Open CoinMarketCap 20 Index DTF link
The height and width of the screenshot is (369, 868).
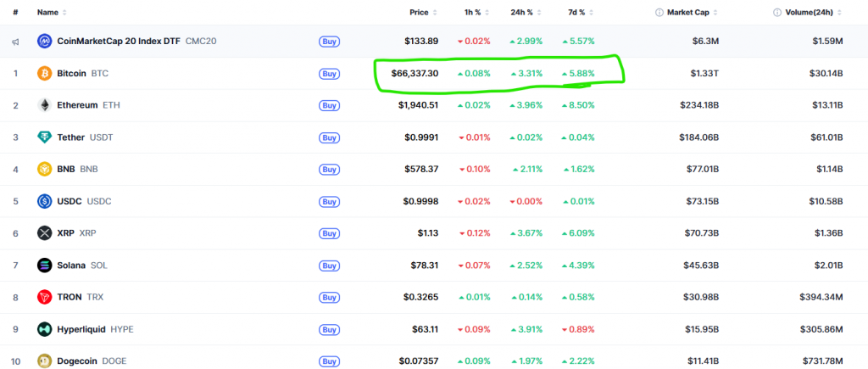(136, 41)
